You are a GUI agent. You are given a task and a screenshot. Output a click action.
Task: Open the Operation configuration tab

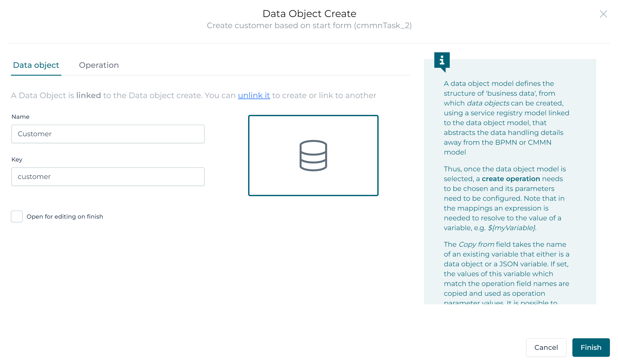(x=99, y=65)
